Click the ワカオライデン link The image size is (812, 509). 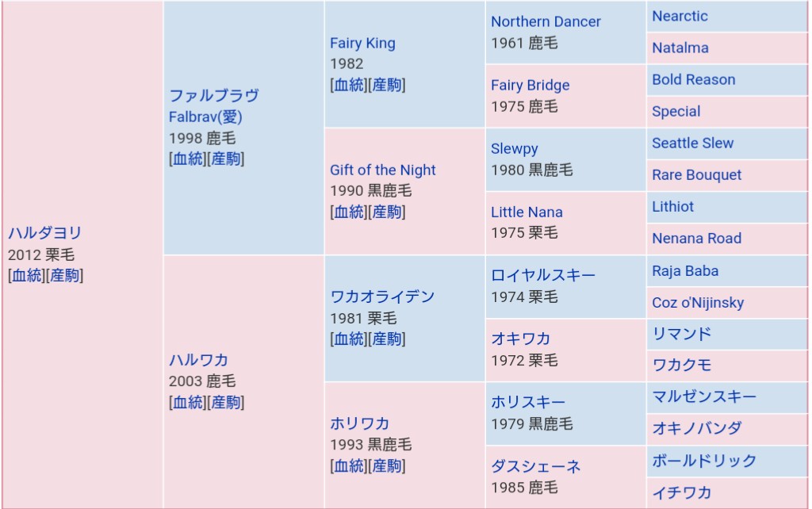tap(382, 297)
